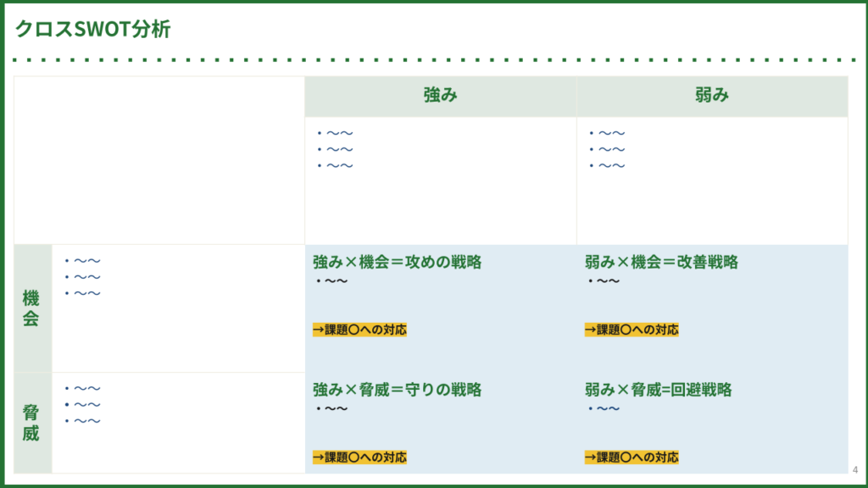
Task: Click first bullet under 強み header
Action: 339,133
